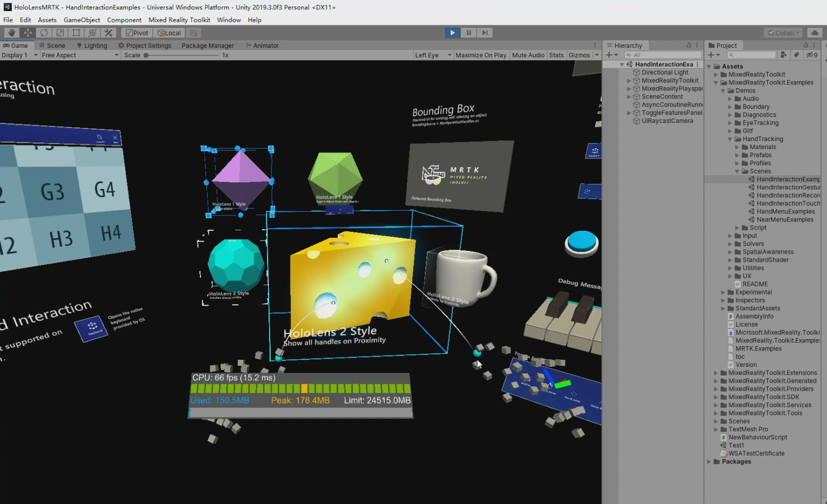
Task: Toggle Pivot handle position mode
Action: click(x=136, y=33)
